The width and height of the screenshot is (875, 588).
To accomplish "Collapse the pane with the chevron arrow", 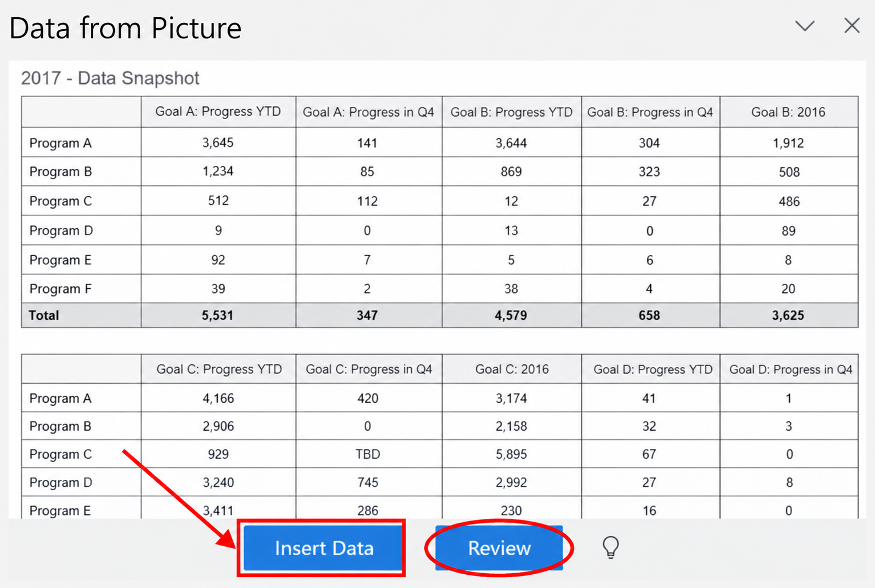I will (x=805, y=26).
